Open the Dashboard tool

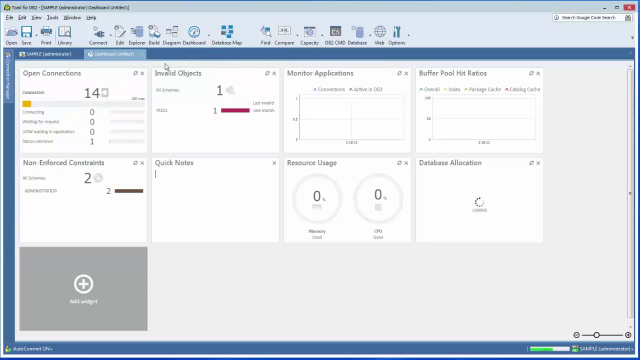coord(194,35)
